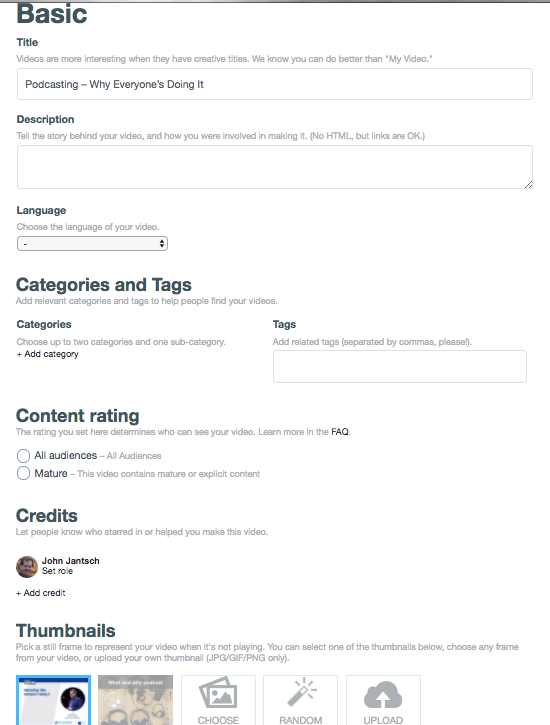Image resolution: width=550 pixels, height=725 pixels.
Task: Click into the Description text area
Action: click(275, 167)
